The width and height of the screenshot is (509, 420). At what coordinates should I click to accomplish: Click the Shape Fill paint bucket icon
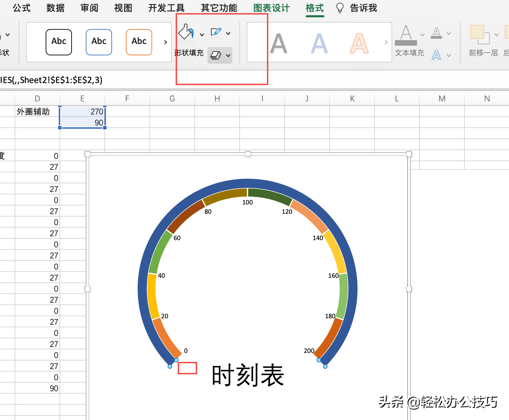coord(186,32)
